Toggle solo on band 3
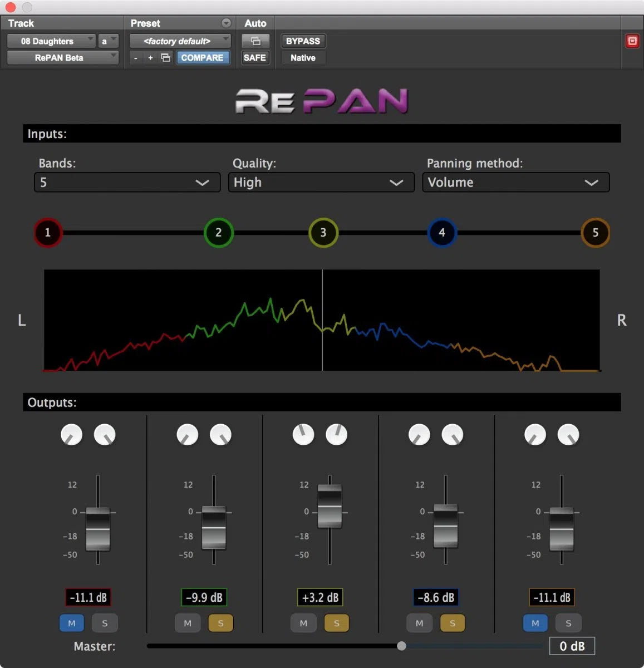 click(x=336, y=623)
